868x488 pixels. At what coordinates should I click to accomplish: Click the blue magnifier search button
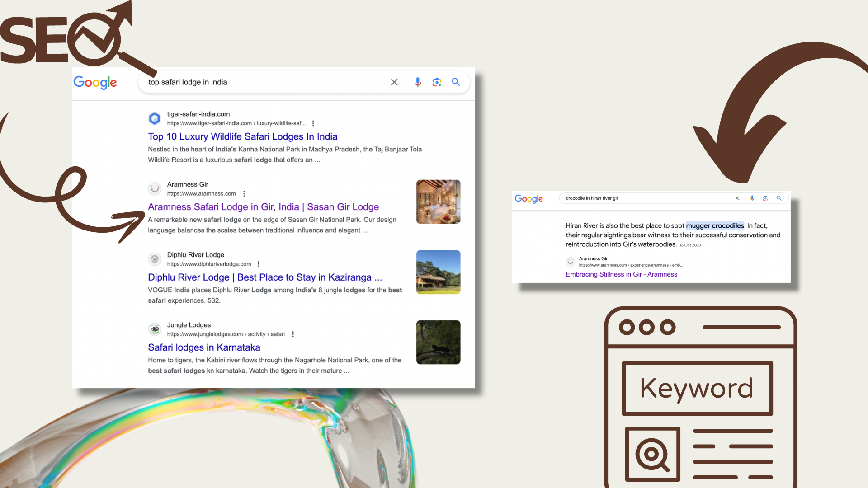[456, 82]
